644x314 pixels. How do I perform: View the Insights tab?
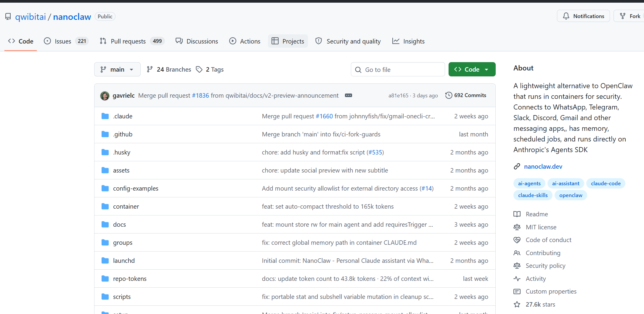[x=408, y=41]
